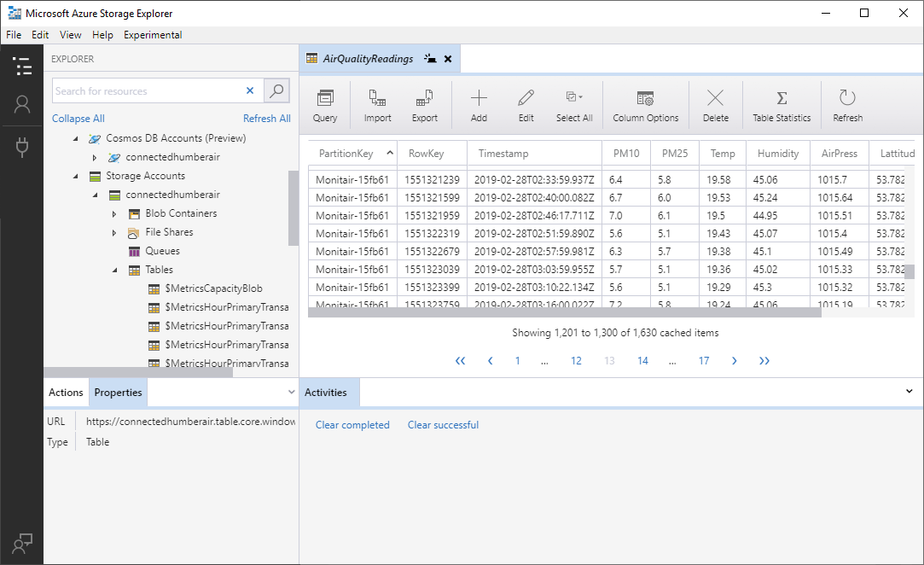Screen dimensions: 924x565
Task: Open the Query builder for the table
Action: click(x=324, y=104)
